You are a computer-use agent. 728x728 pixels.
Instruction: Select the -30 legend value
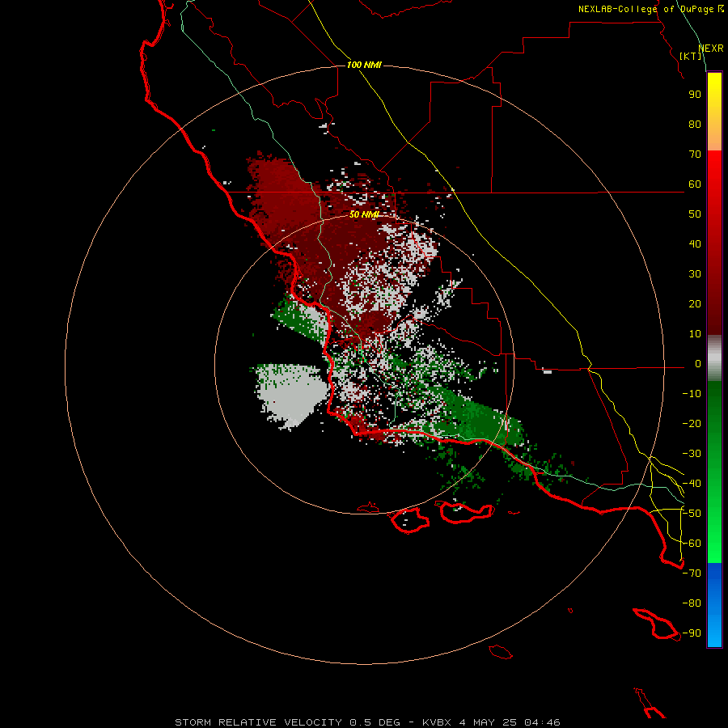[x=692, y=454]
